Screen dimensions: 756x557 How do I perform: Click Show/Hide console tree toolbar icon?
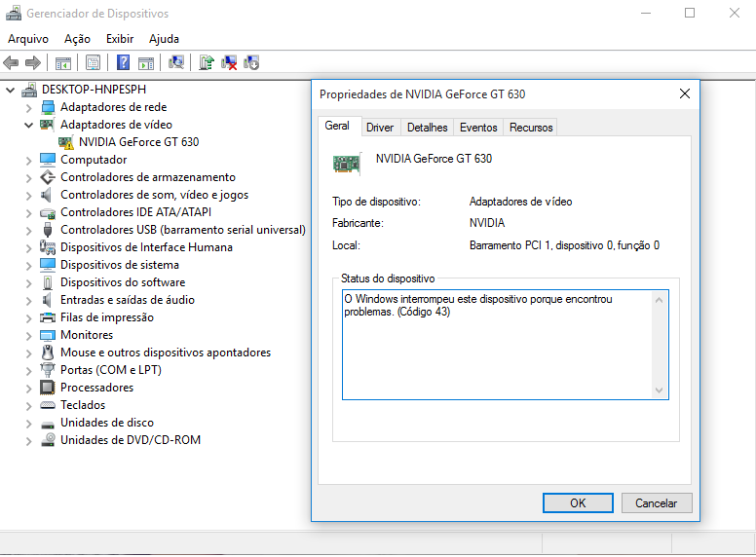pyautogui.click(x=63, y=62)
